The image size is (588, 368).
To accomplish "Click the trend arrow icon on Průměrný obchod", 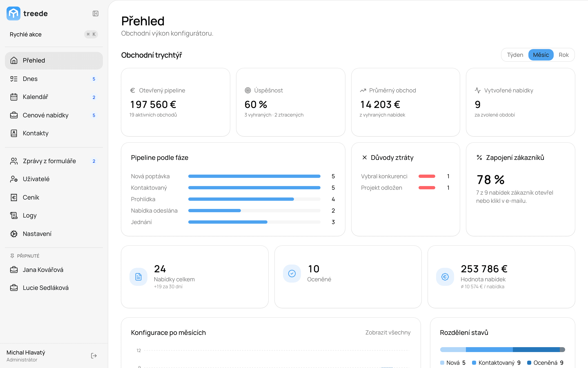I will (x=363, y=90).
